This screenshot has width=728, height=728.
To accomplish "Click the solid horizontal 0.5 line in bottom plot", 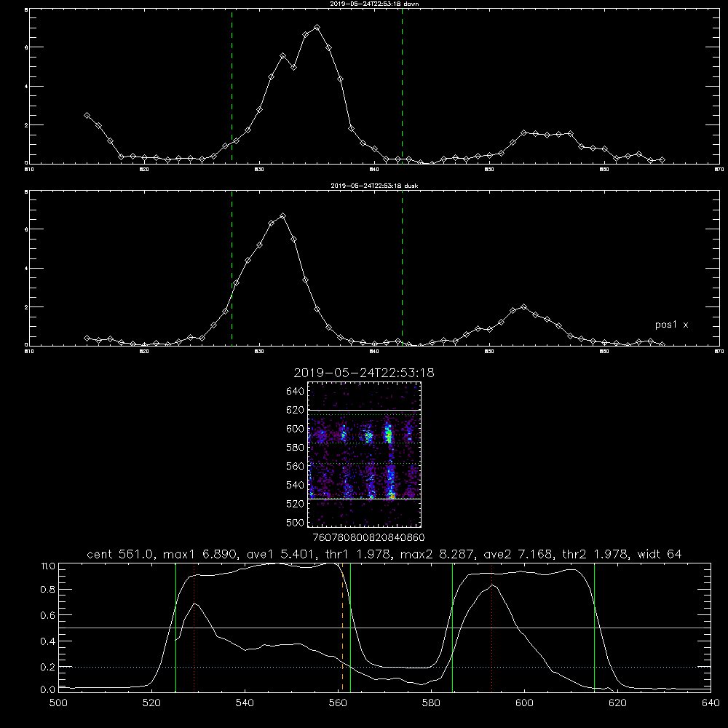I will [x=384, y=628].
